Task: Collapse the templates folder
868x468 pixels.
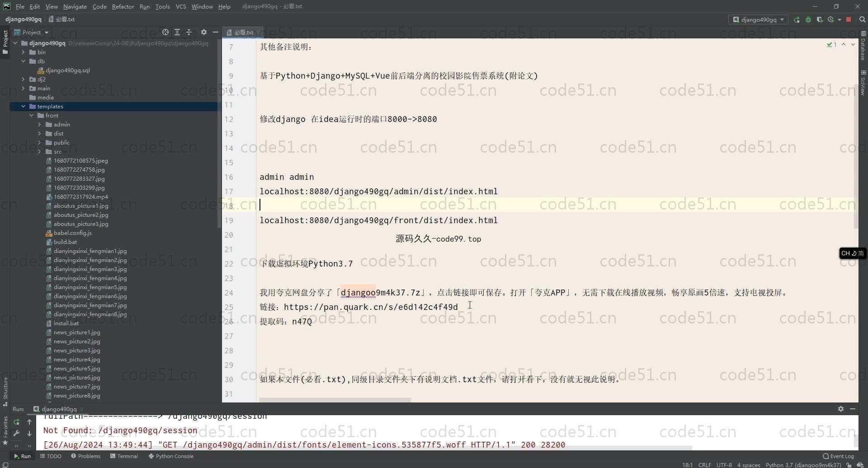Action: point(23,106)
